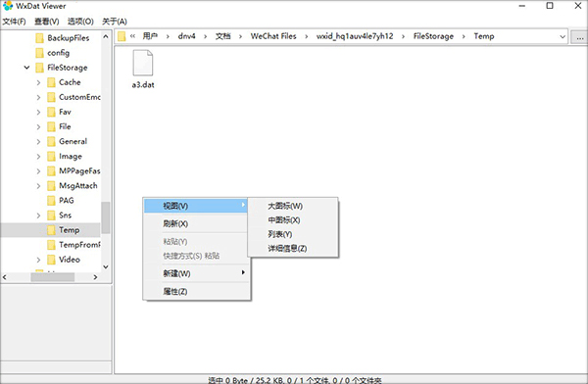Viewport: 588px width, 384px height.
Task: Click the address bar folder icon
Action: [122, 36]
